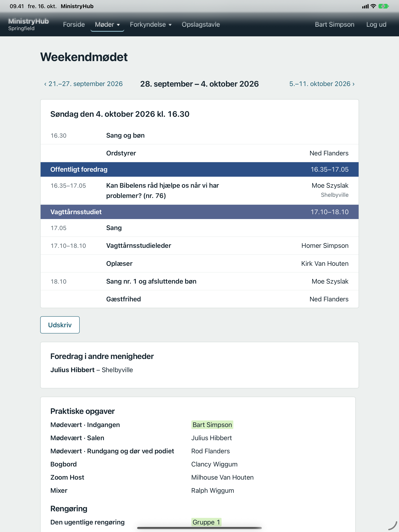Go to Forside in the navigation
Image resolution: width=399 pixels, height=532 pixels.
click(74, 25)
